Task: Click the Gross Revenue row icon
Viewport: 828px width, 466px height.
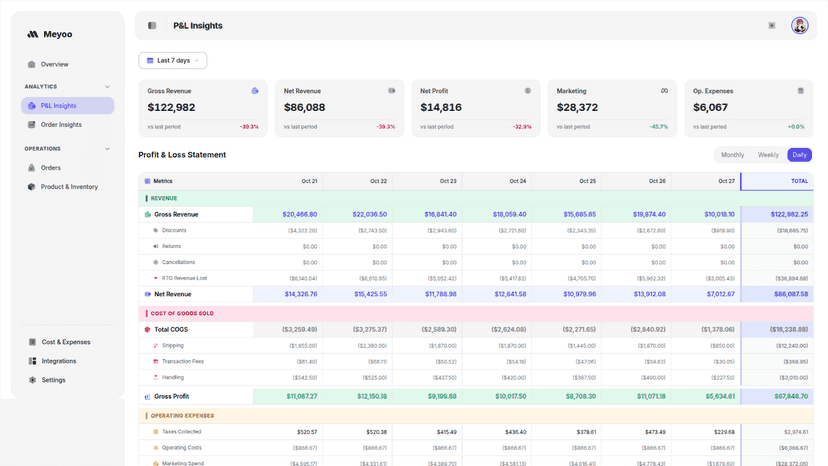Action: tap(148, 215)
